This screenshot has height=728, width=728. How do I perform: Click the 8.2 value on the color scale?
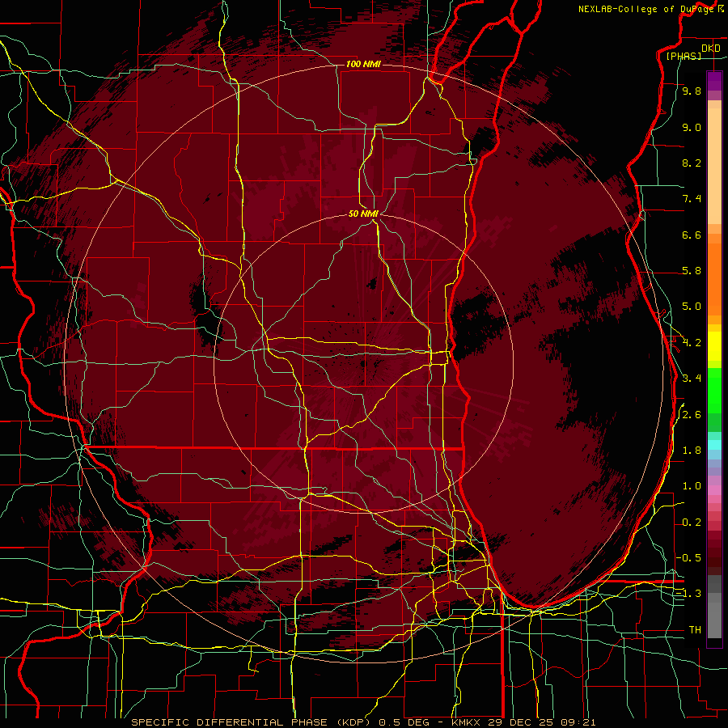(692, 163)
